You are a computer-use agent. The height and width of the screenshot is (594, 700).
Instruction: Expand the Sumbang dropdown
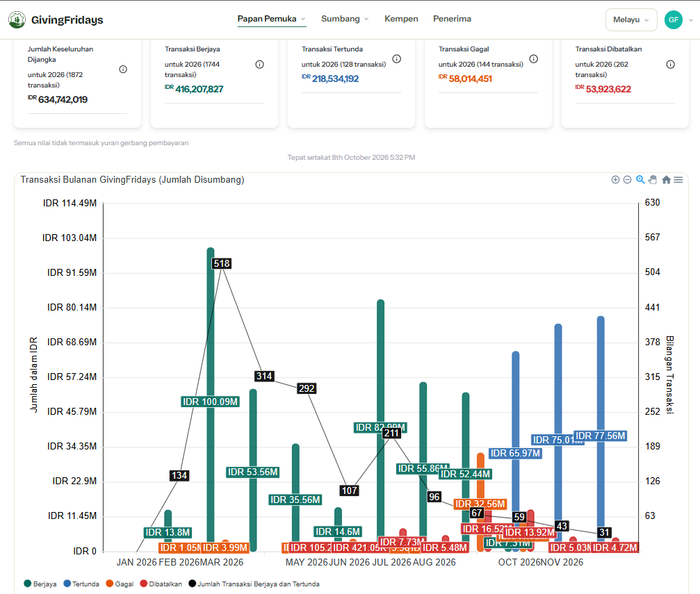pyautogui.click(x=345, y=19)
